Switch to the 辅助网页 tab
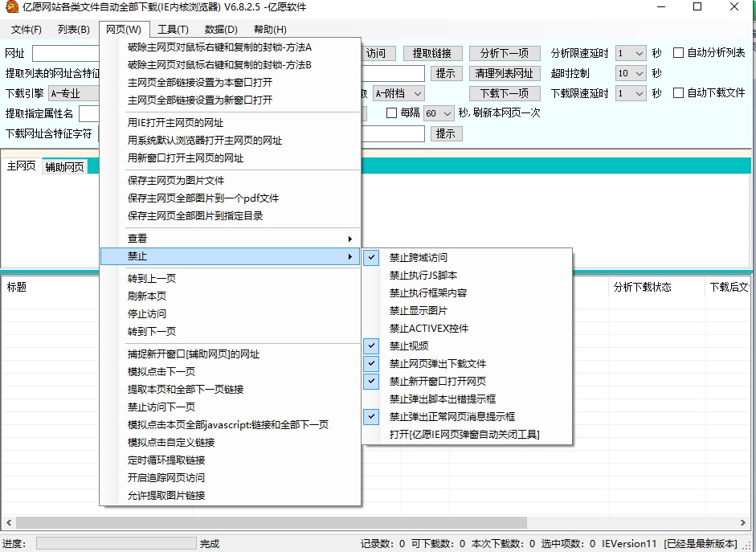 [64, 167]
